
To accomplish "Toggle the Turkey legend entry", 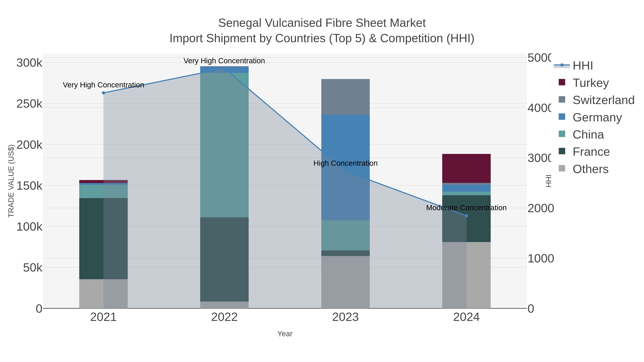I will tap(584, 83).
